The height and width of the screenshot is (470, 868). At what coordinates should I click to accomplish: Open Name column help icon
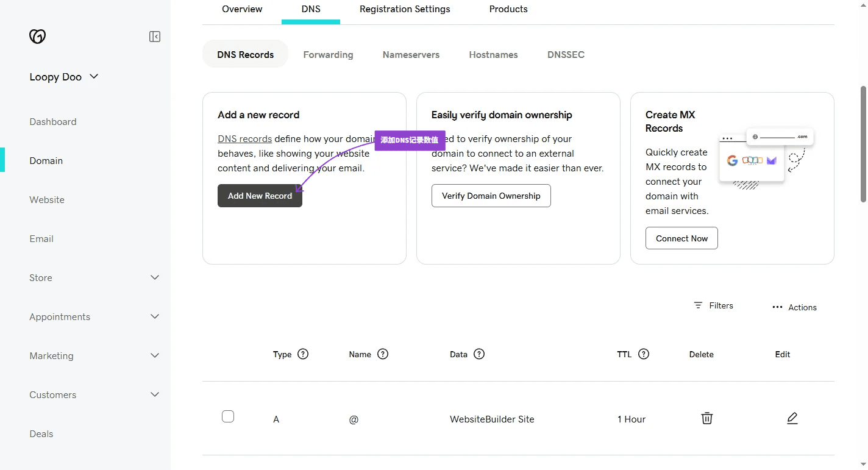(x=383, y=354)
